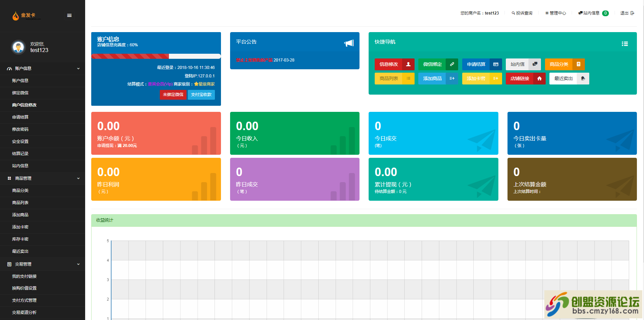Click the 今日收入 green stat card

[x=295, y=133]
